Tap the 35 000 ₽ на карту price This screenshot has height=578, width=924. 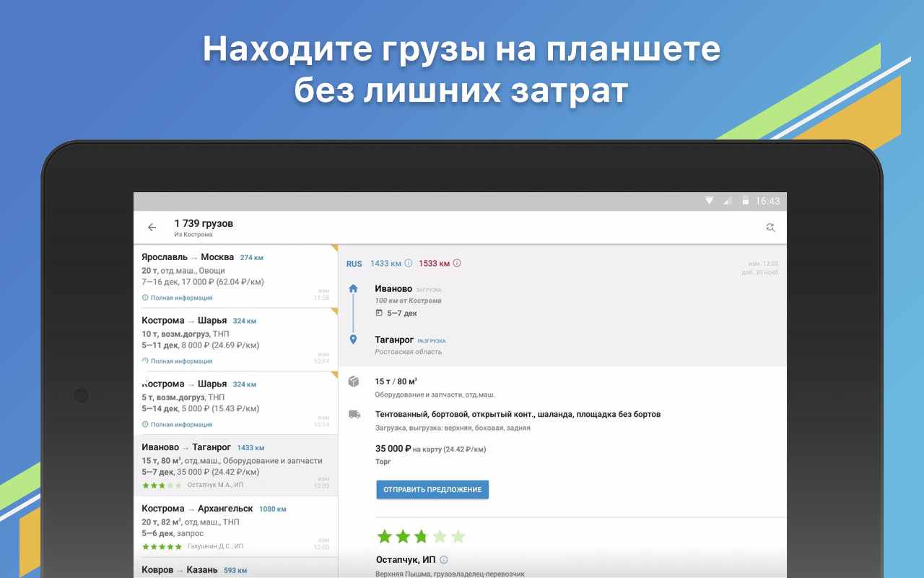431,449
